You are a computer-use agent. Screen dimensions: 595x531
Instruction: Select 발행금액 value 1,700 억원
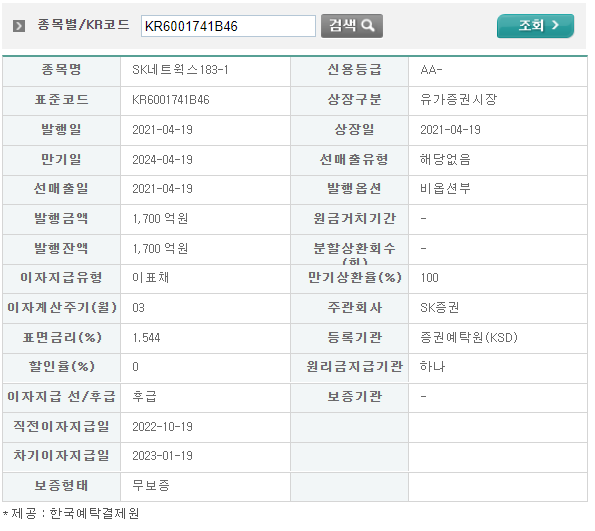tap(160, 219)
